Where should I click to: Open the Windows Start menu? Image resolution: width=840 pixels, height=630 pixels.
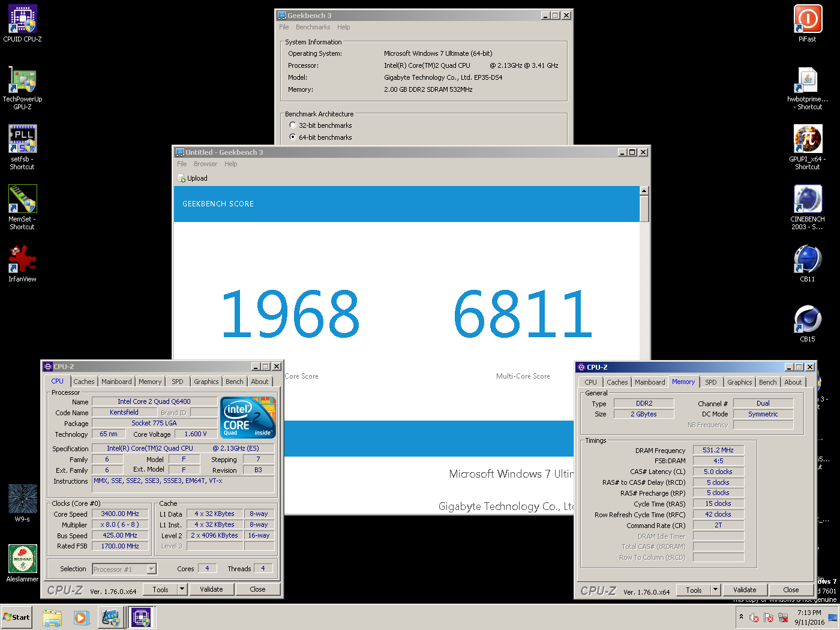(16, 617)
